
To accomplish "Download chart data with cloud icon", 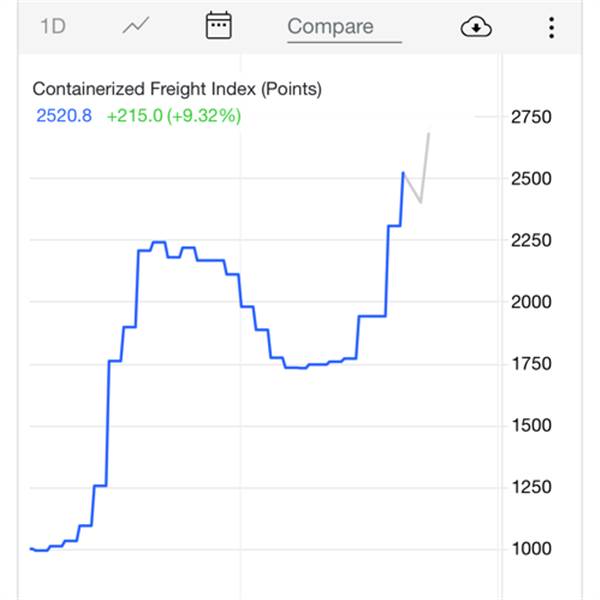I will pyautogui.click(x=476, y=27).
